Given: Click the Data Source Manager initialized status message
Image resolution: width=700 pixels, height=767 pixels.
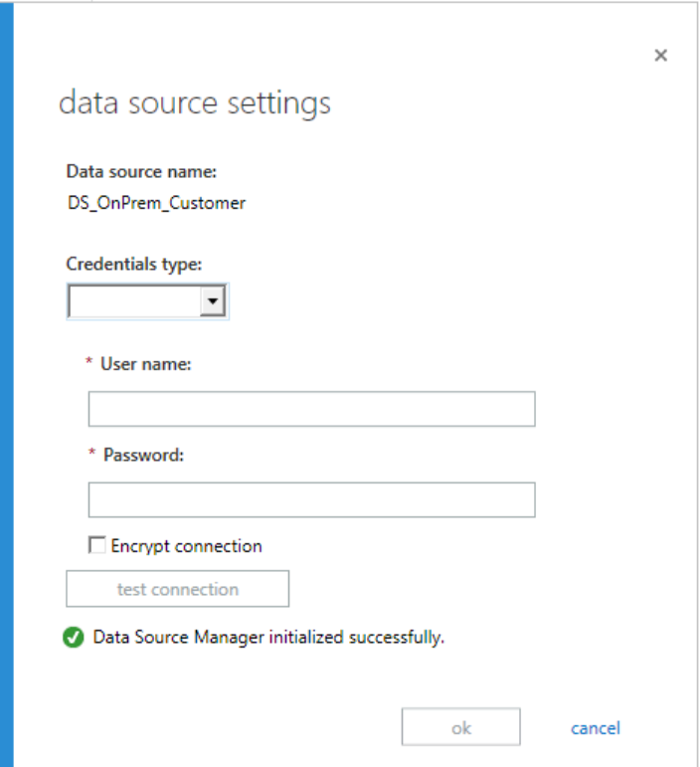Looking at the screenshot, I should coord(268,638).
